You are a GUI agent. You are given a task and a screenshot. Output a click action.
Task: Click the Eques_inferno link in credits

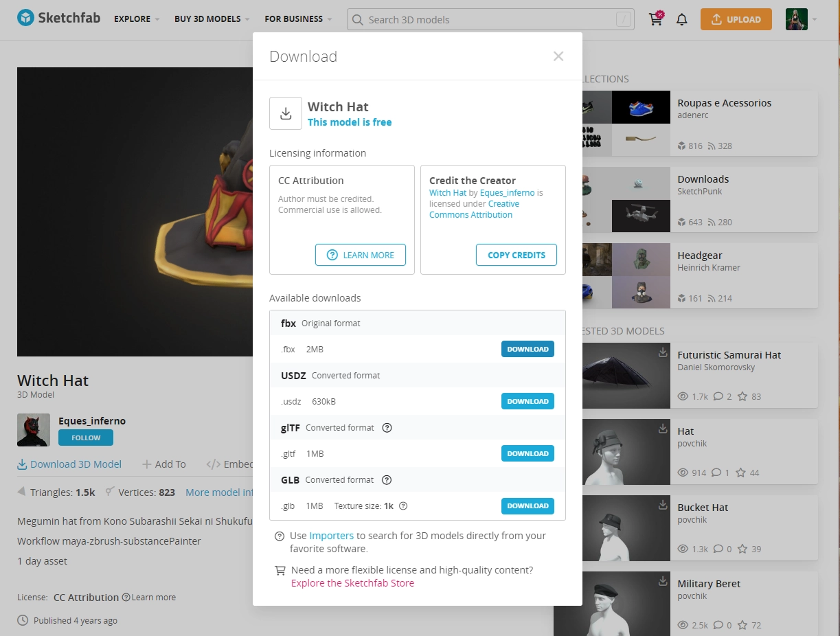click(507, 193)
